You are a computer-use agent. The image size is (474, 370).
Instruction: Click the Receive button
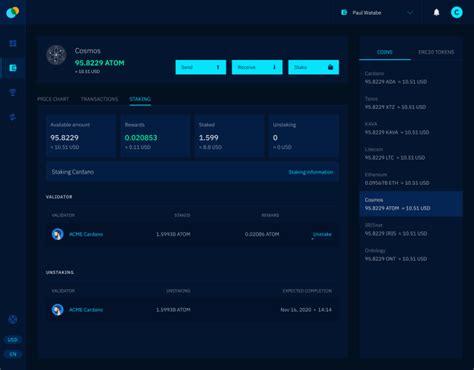257,67
